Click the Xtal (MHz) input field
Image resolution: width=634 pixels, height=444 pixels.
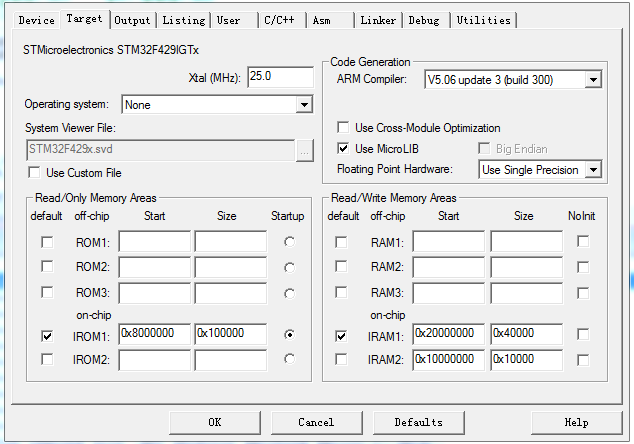click(280, 77)
